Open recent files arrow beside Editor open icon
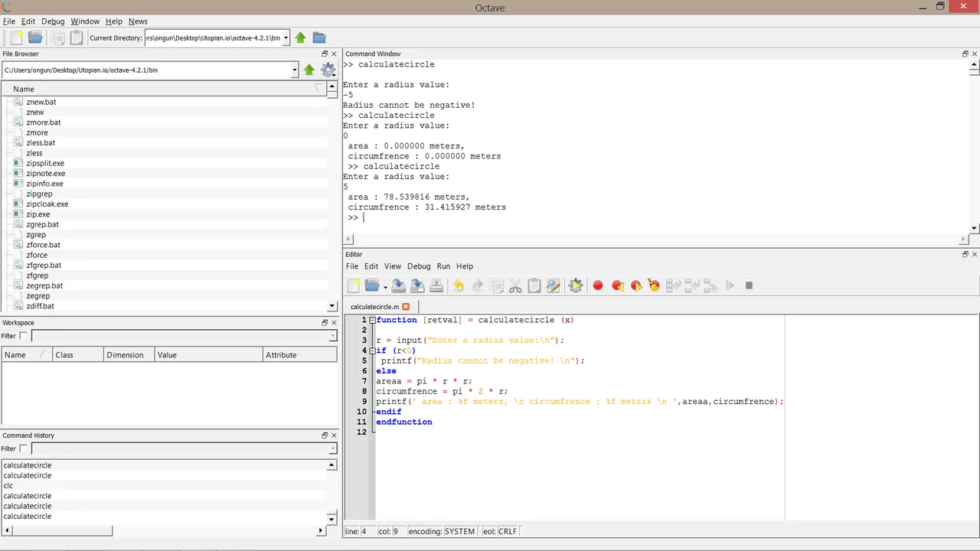This screenshot has height=551, width=980. [384, 288]
